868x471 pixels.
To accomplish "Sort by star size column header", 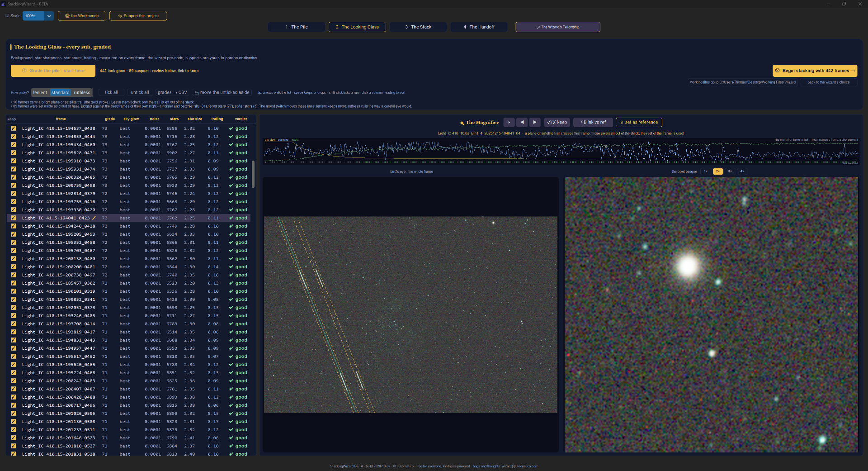I will pos(195,119).
